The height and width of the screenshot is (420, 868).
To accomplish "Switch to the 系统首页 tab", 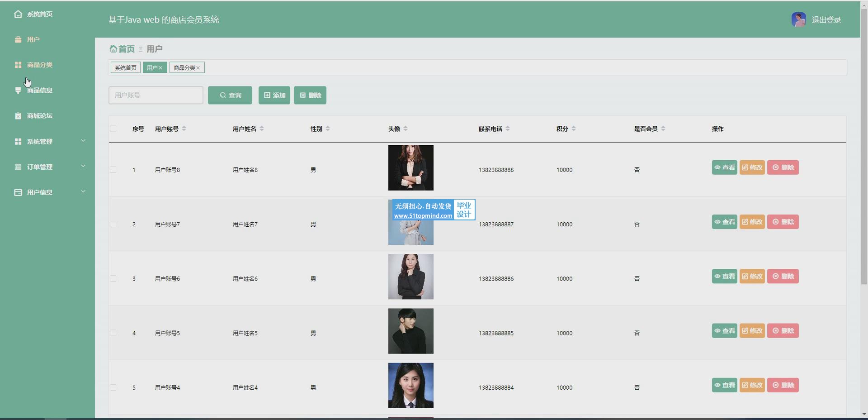I will [x=126, y=67].
